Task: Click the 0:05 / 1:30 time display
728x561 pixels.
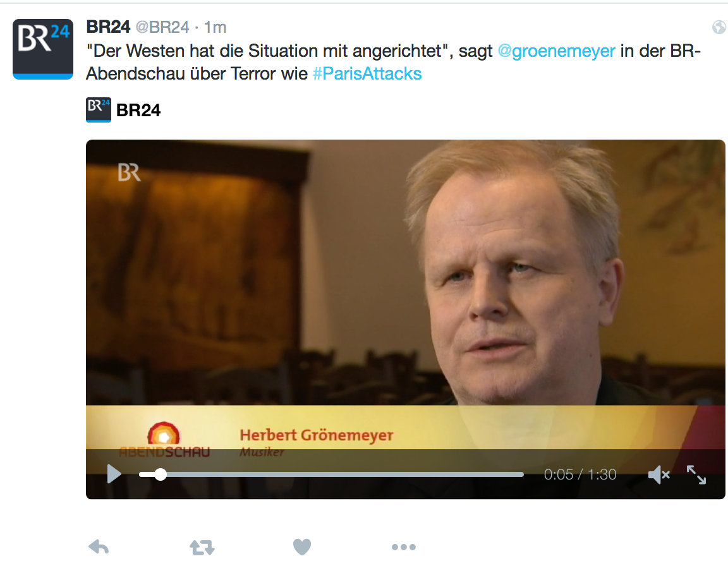Action: pos(580,474)
